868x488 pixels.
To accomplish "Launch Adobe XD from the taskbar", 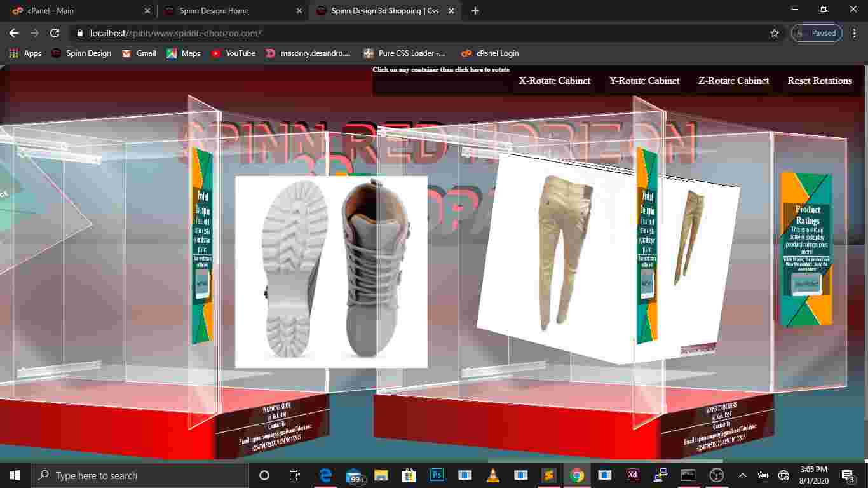I will (632, 475).
